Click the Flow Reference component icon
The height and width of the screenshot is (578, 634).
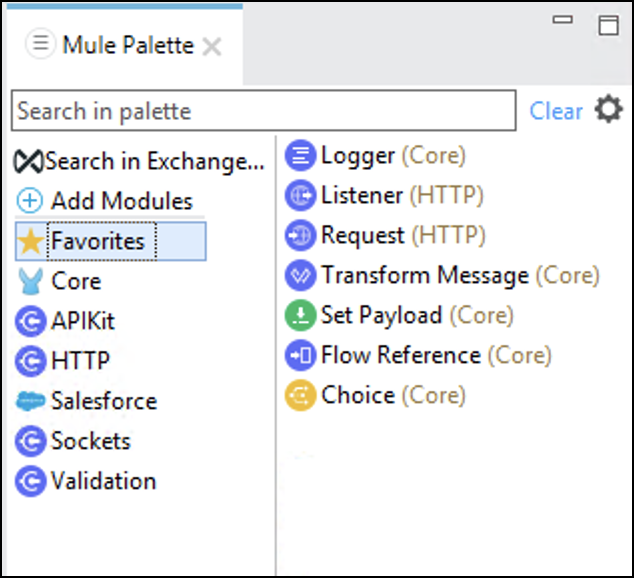click(x=300, y=355)
